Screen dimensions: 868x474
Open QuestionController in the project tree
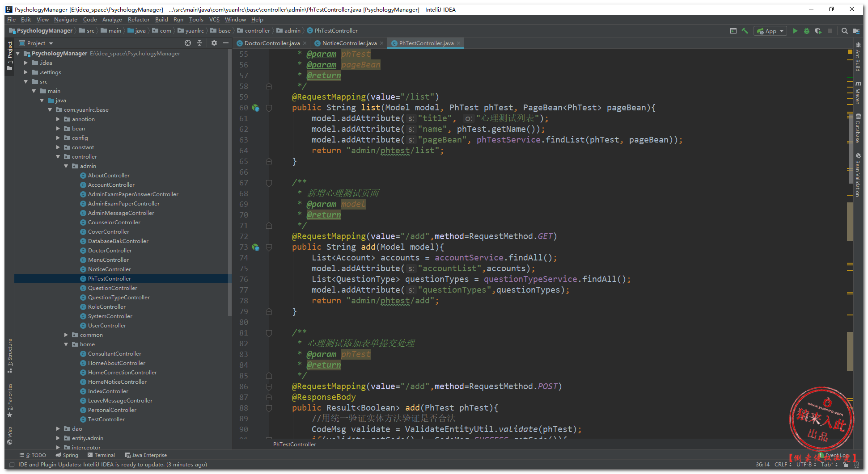click(x=113, y=288)
